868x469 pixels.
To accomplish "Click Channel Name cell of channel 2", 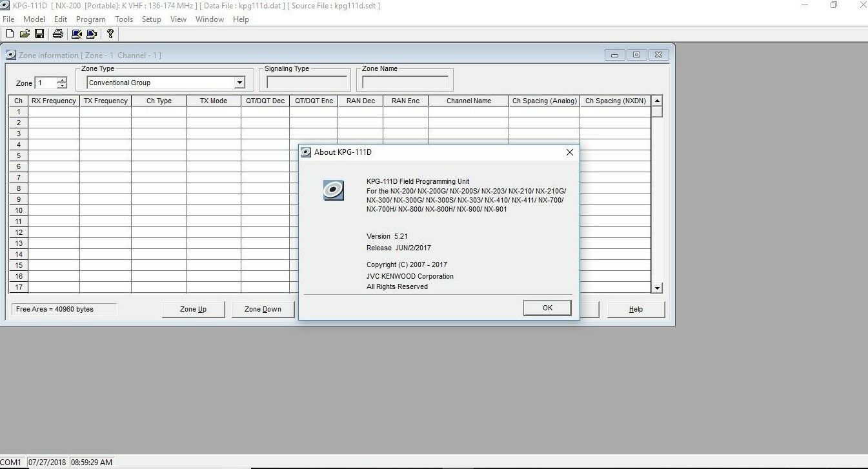I will (469, 123).
